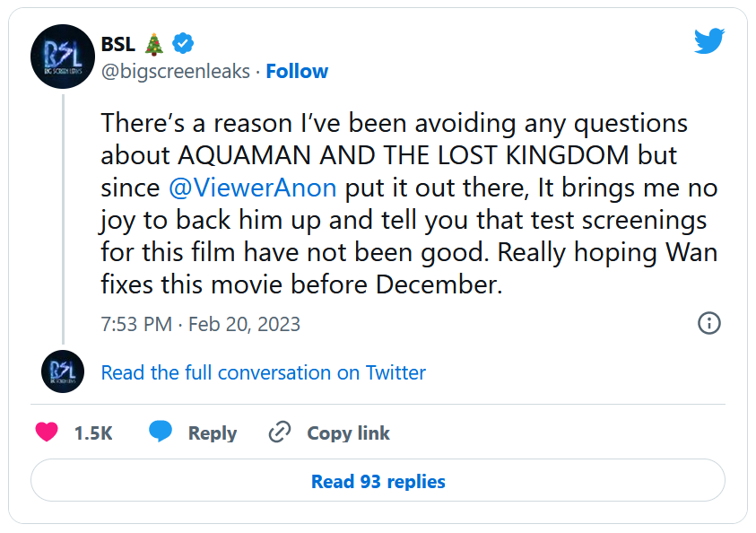Click the Twitter bird logo
Image resolution: width=756 pixels, height=533 pixels.
tap(708, 41)
